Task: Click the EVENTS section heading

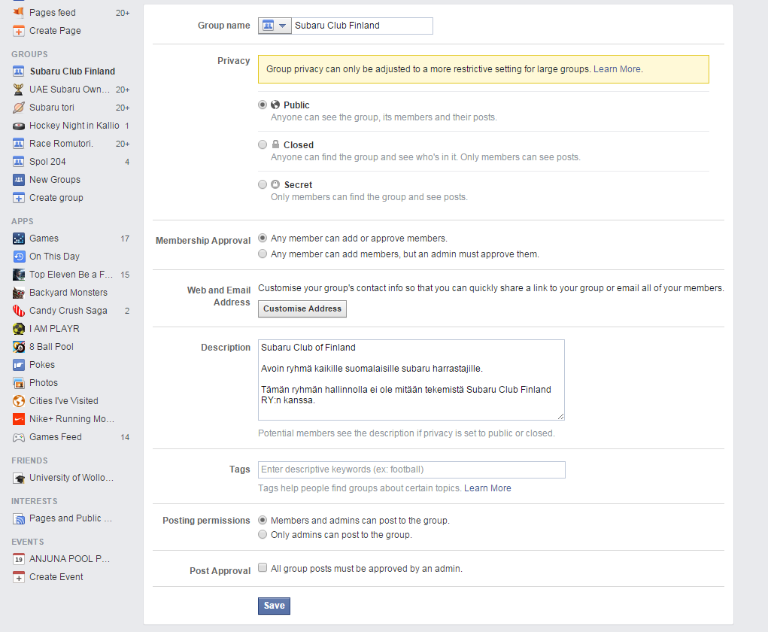Action: pyautogui.click(x=28, y=542)
